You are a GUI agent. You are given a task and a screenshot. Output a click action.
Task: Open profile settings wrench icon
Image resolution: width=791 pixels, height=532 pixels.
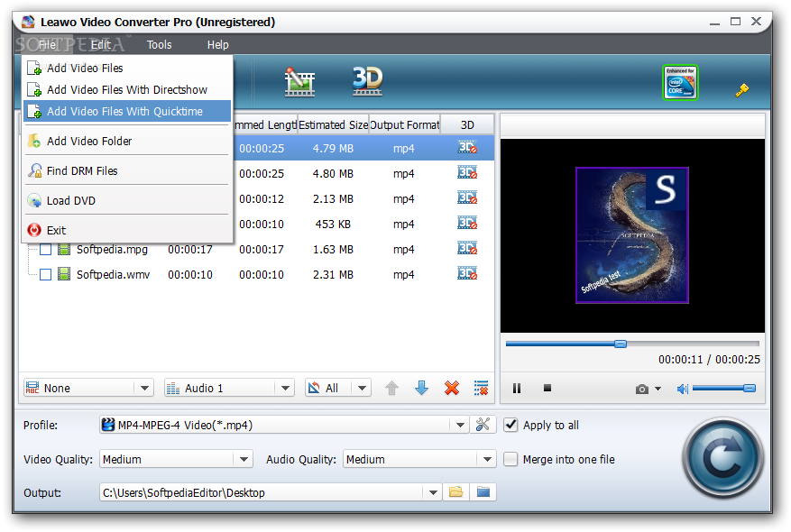click(483, 425)
